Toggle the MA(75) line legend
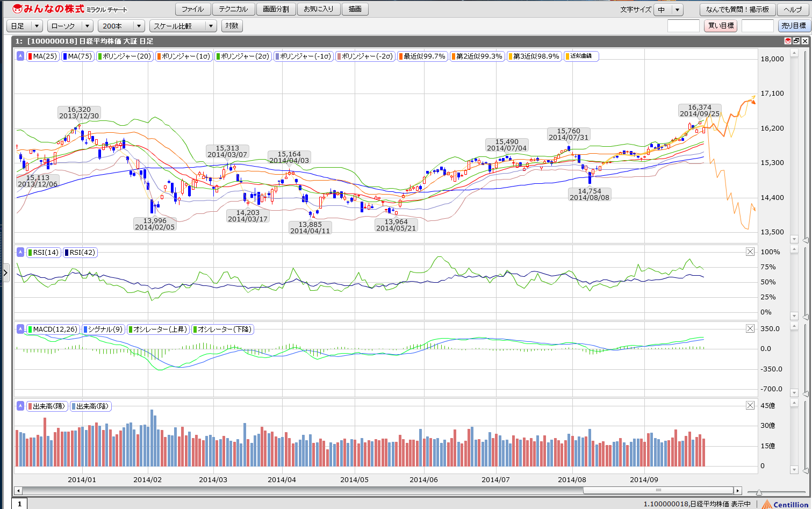This screenshot has width=812, height=509. tap(78, 56)
